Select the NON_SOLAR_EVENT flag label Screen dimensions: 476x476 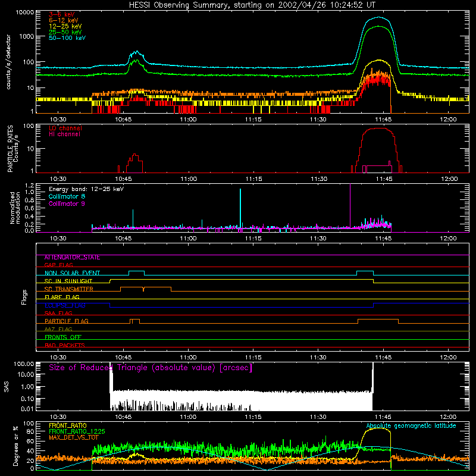click(72, 273)
